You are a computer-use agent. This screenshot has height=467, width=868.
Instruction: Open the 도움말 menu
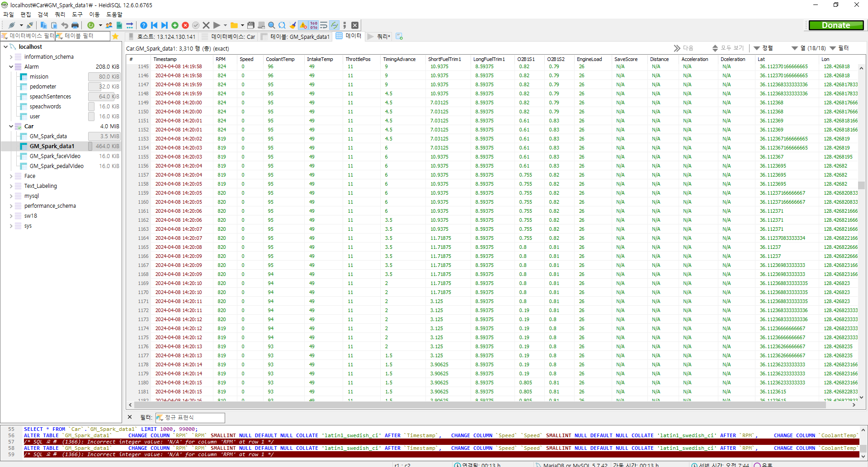click(114, 14)
